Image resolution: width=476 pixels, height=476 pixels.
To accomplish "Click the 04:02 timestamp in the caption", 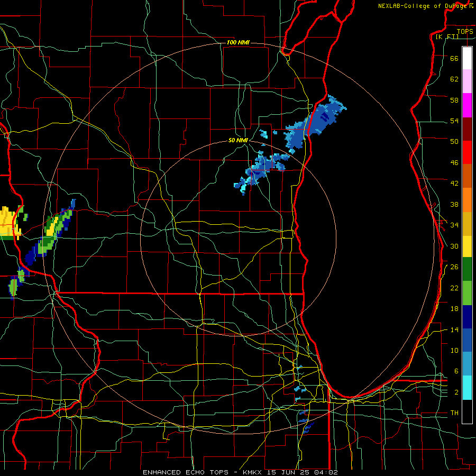I will point(326,472).
